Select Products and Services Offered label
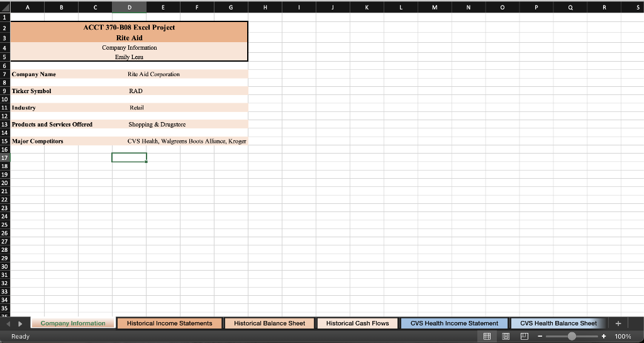This screenshot has height=343, width=644. (52, 125)
